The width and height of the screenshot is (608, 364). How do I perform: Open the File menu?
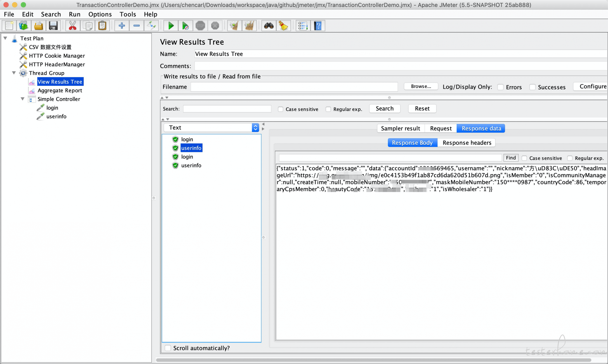(x=9, y=14)
